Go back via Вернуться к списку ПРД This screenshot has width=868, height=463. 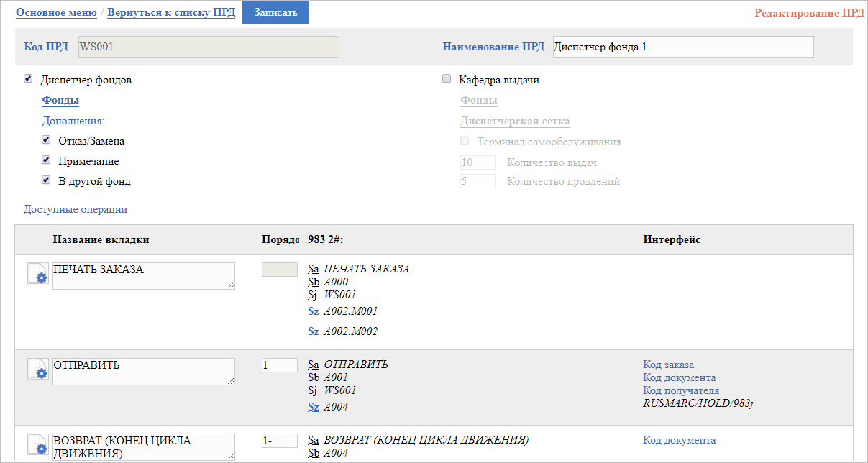point(171,12)
